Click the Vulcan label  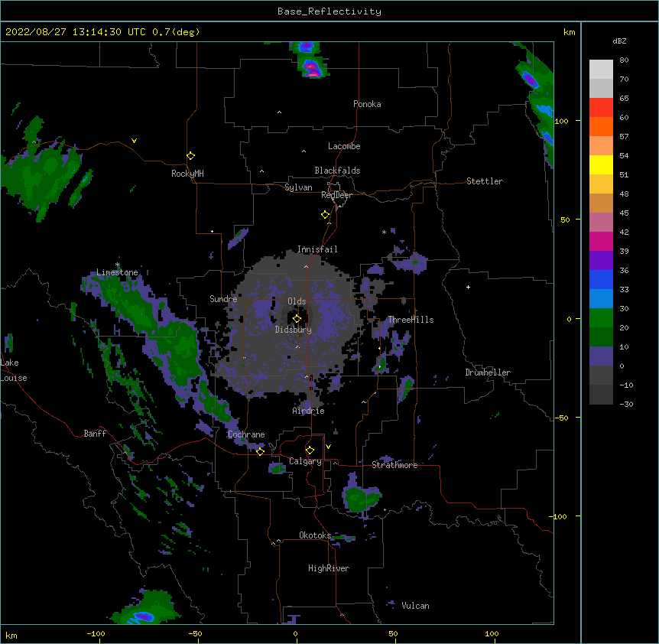(415, 606)
